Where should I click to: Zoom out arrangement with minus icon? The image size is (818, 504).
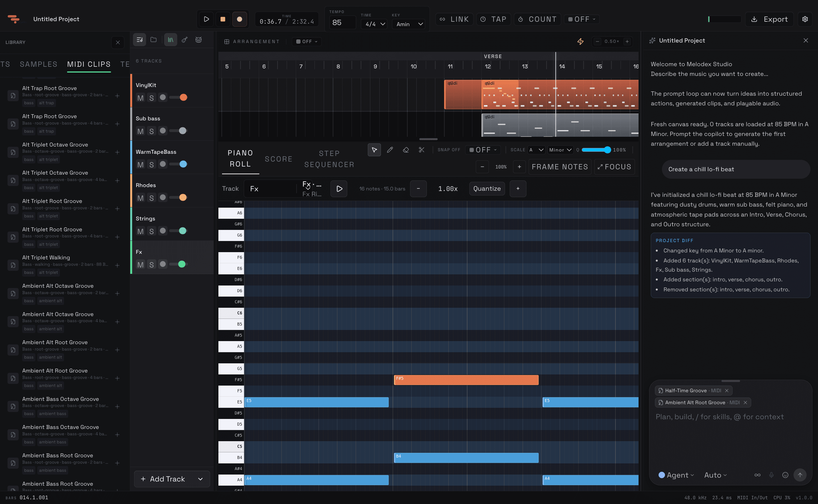(x=597, y=41)
